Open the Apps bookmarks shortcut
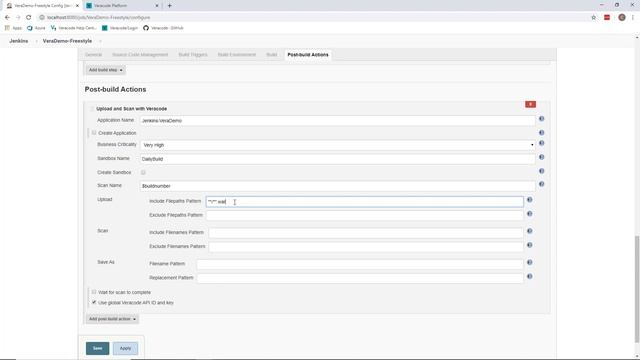 13,28
